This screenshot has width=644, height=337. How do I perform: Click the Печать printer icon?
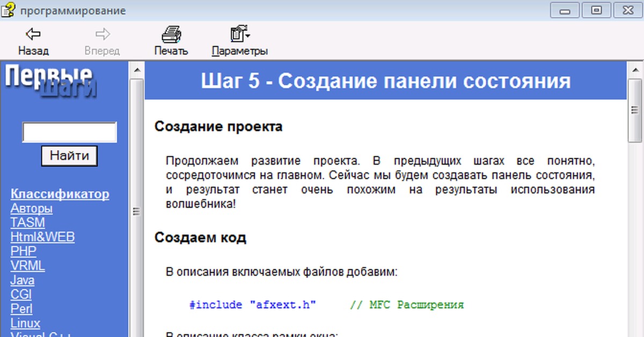[171, 35]
